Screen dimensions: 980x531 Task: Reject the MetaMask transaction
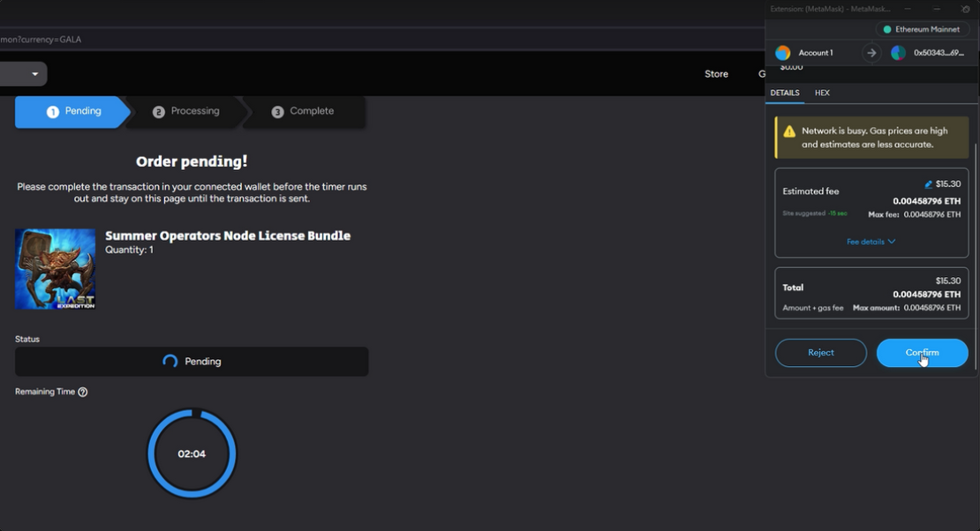click(x=820, y=353)
